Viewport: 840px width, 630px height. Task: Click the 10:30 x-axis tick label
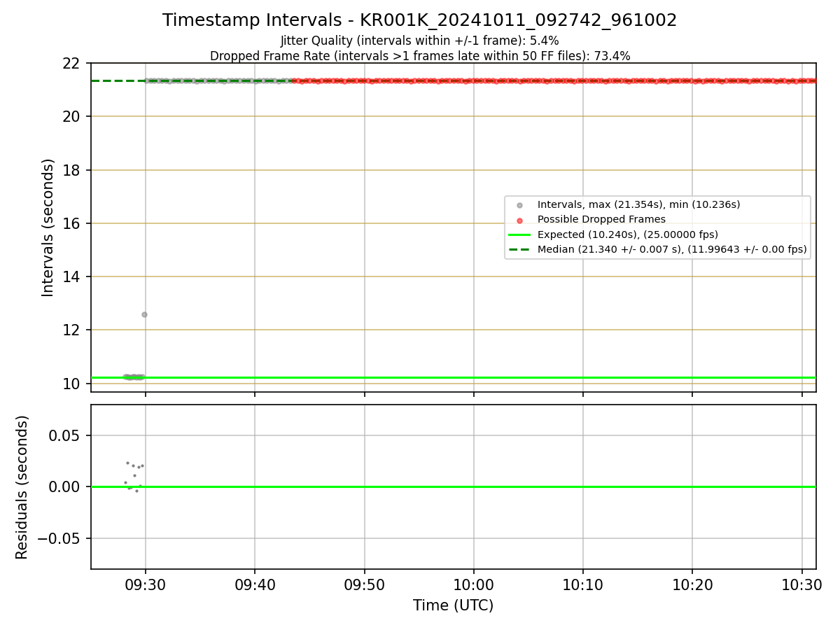(802, 584)
